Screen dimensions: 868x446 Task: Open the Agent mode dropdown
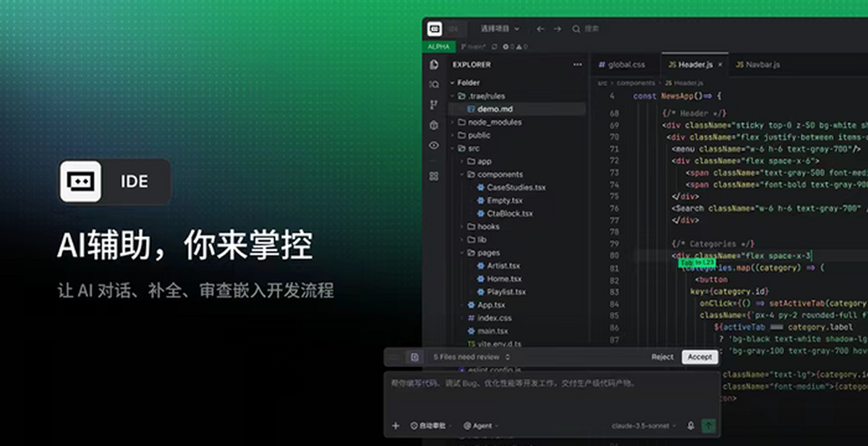[x=482, y=426]
